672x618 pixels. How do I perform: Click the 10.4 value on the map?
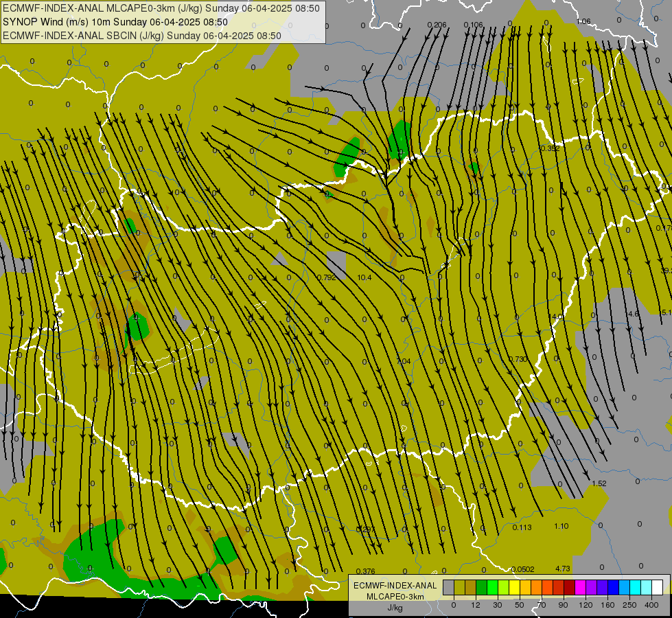[364, 277]
